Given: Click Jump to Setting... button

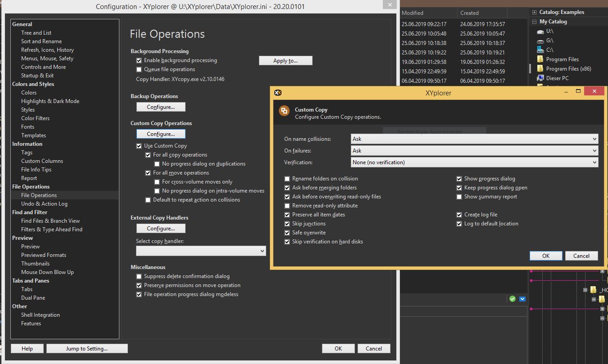Looking at the screenshot, I should pyautogui.click(x=87, y=349).
